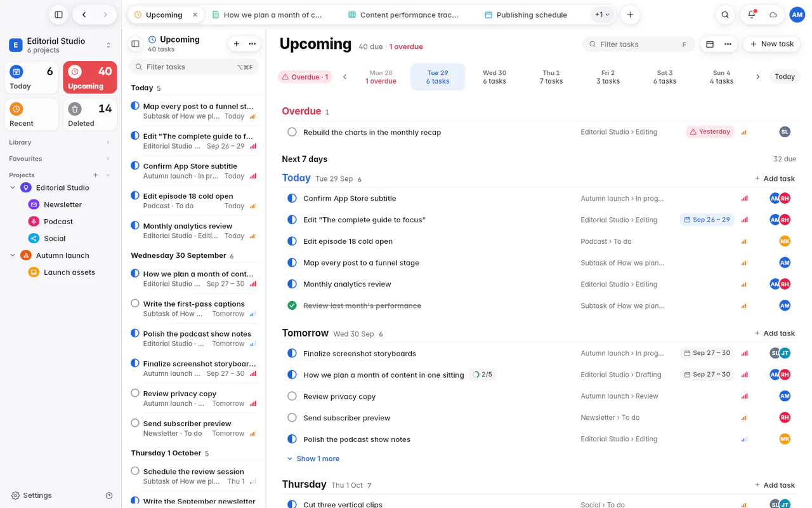This screenshot has width=812, height=508.
Task: Open the Recent smart list tile
Action: click(32, 114)
